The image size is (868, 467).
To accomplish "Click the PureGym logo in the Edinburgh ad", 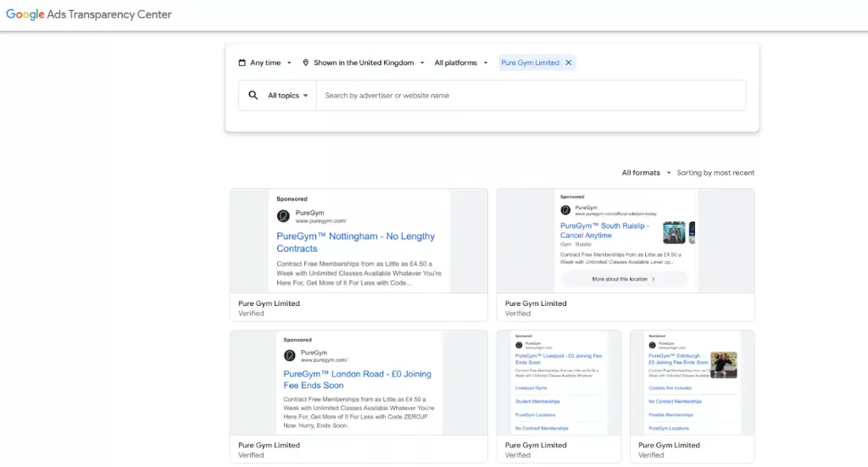I will [x=652, y=345].
